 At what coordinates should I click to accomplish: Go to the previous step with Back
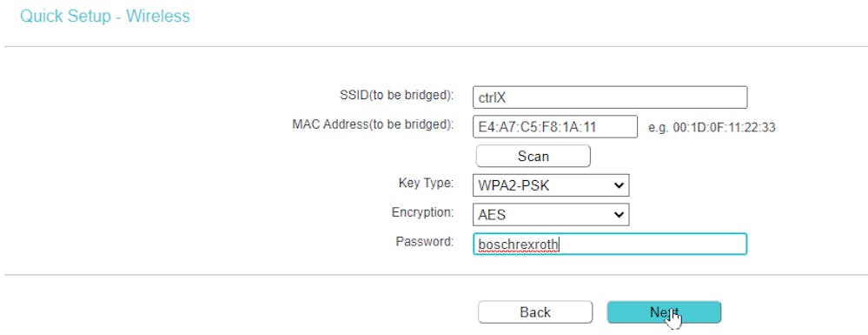535,312
